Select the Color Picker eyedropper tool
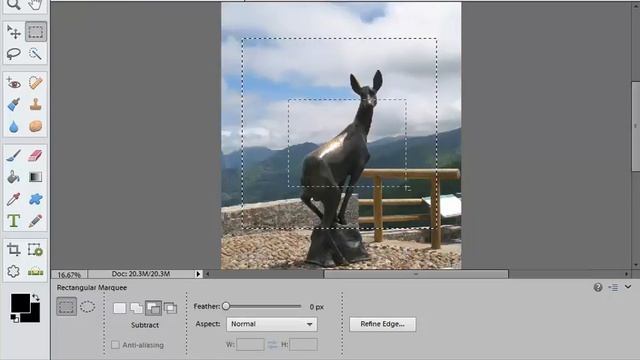The image size is (640, 360). (13, 199)
